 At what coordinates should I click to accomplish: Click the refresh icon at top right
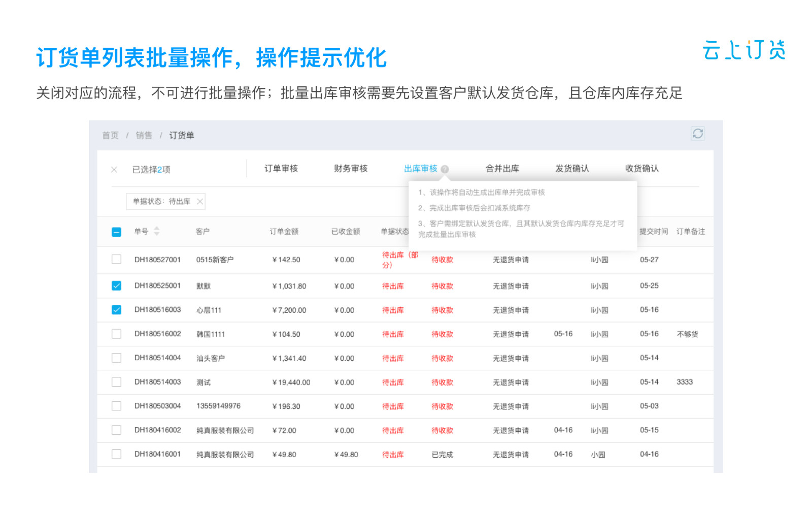pyautogui.click(x=698, y=134)
